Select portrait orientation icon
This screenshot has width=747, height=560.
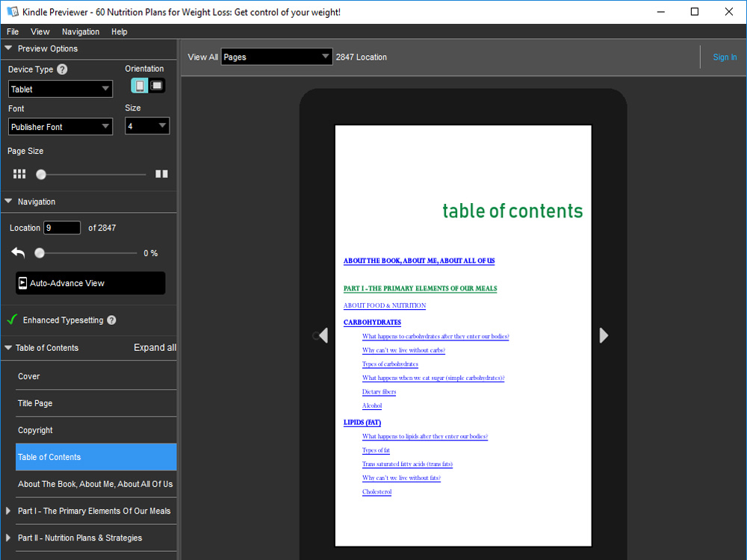point(140,86)
